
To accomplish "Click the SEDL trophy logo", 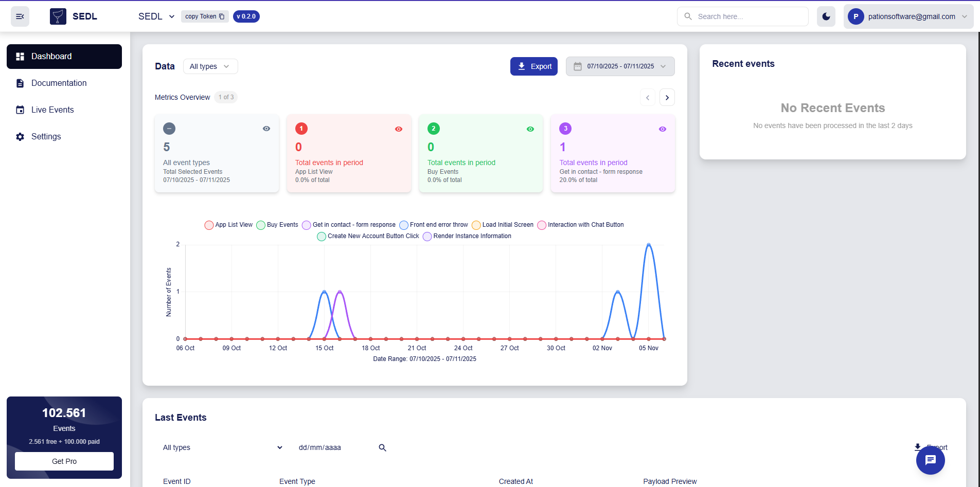I will coord(58,16).
